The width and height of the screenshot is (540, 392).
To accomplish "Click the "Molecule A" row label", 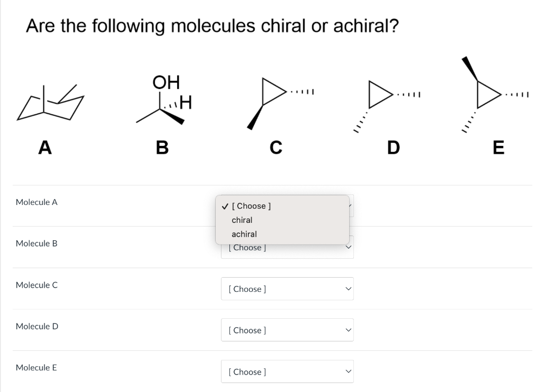I will click(36, 202).
